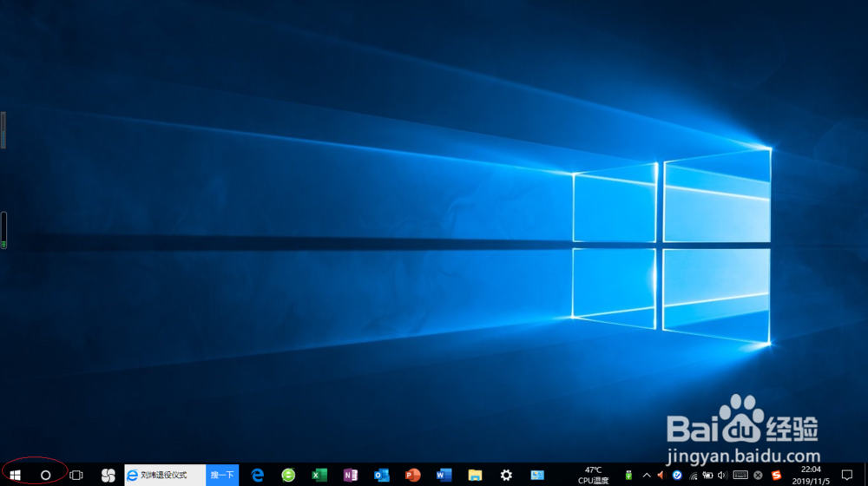Screen dimensions: 868x486
Task: Open Settings gear on taskbar
Action: coord(506,475)
